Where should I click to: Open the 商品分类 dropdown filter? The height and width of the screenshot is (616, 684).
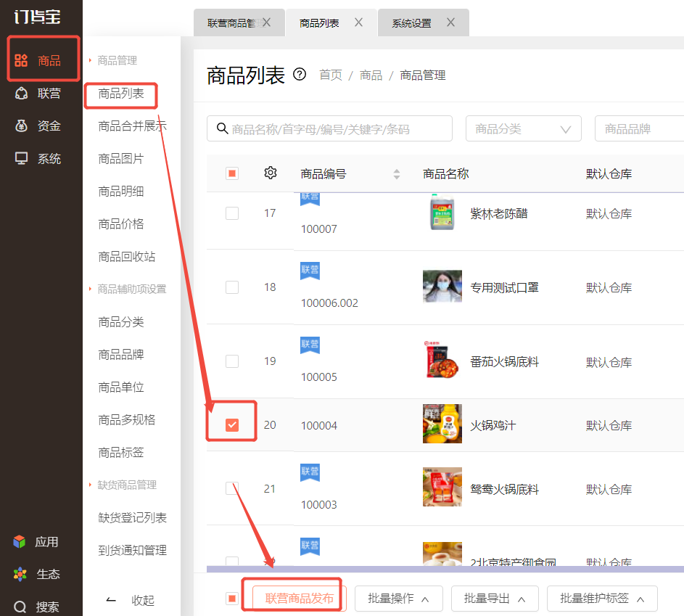pos(524,128)
